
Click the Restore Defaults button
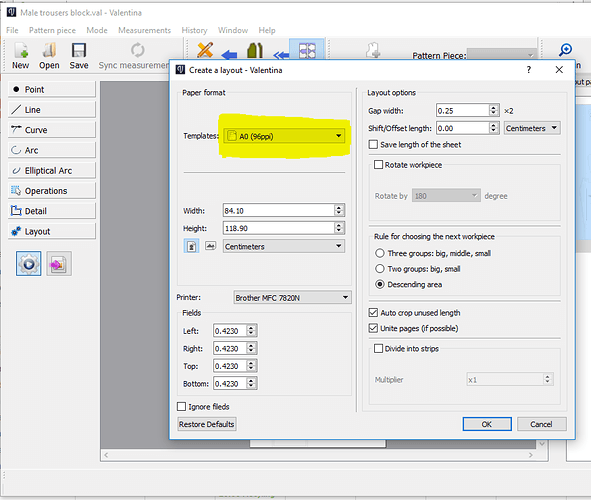click(207, 424)
